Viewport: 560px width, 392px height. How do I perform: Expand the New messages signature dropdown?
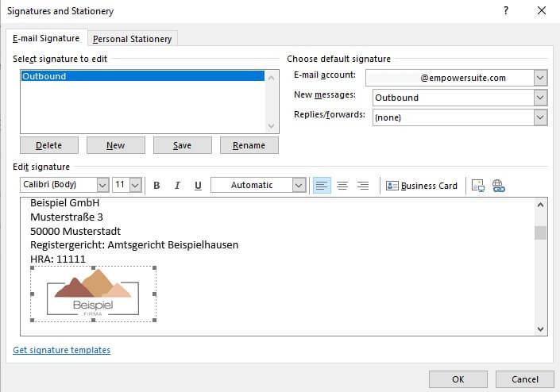(x=541, y=98)
